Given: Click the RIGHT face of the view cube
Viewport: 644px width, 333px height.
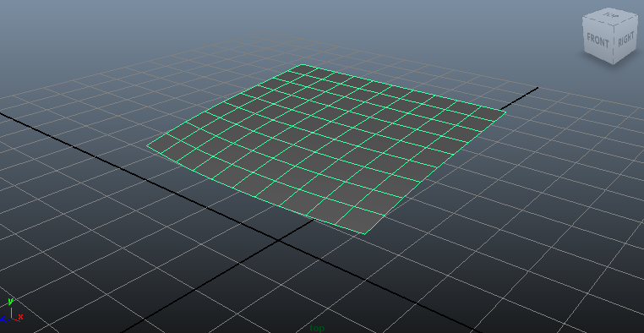Looking at the screenshot, I should coord(625,40).
